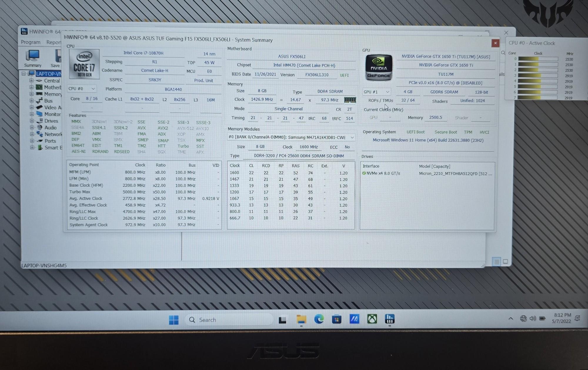This screenshot has height=370, width=588.
Task: Click the memory module chip icon
Action: [x=350, y=100]
